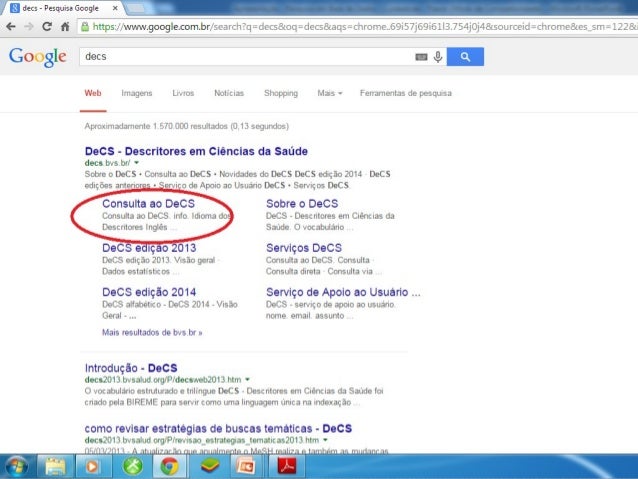Click the blue magnifier search button
Image resolution: width=638 pixels, height=479 pixels.
pyautogui.click(x=465, y=57)
